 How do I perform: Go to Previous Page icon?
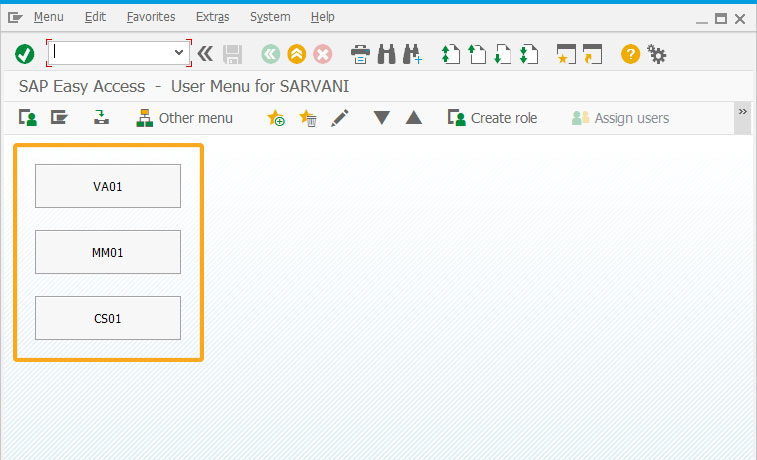coord(477,54)
